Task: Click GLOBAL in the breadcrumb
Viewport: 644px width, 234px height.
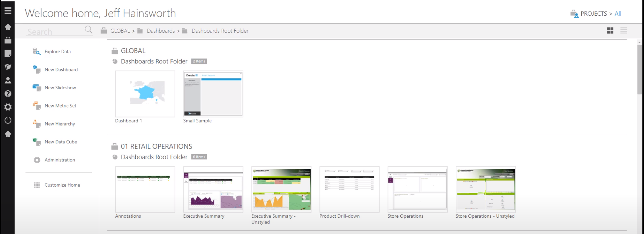Action: (x=120, y=31)
